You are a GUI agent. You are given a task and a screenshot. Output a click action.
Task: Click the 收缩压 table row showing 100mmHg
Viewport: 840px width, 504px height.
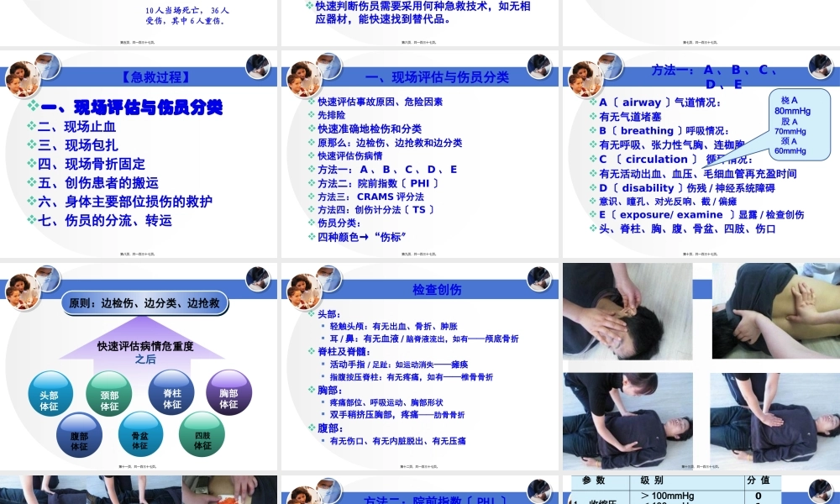point(672,496)
